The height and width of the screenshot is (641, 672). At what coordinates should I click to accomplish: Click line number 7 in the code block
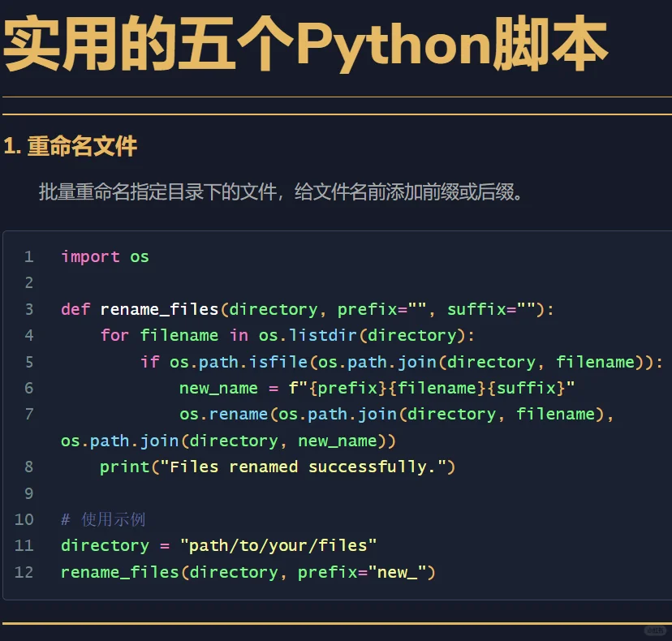tap(29, 414)
